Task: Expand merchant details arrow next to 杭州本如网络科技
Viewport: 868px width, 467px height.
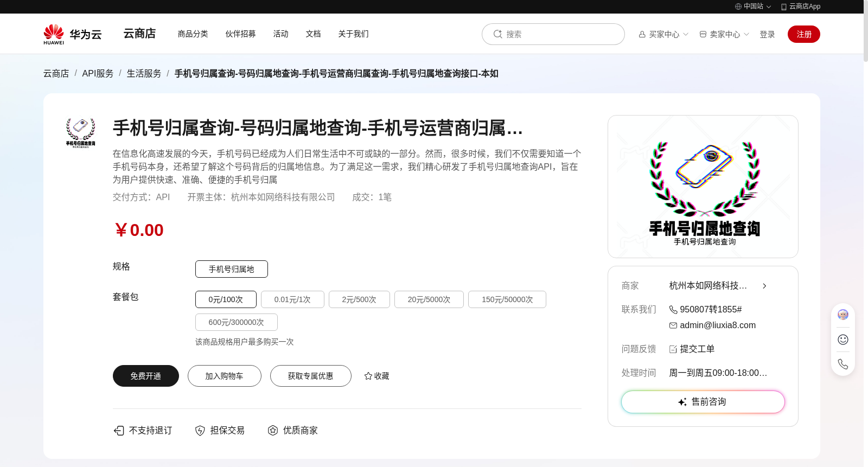Action: tap(764, 286)
